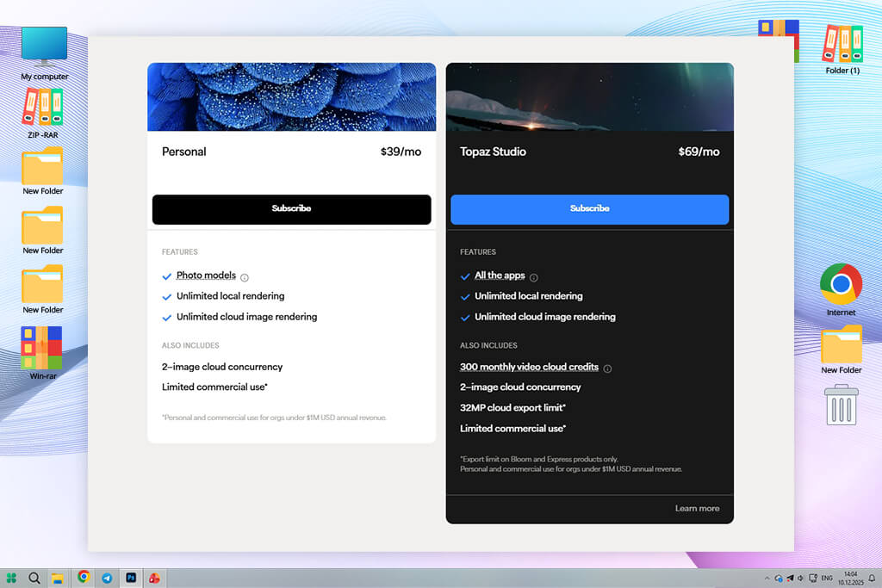Click Unlimited cloud image rendering in Personal card

coord(247,317)
